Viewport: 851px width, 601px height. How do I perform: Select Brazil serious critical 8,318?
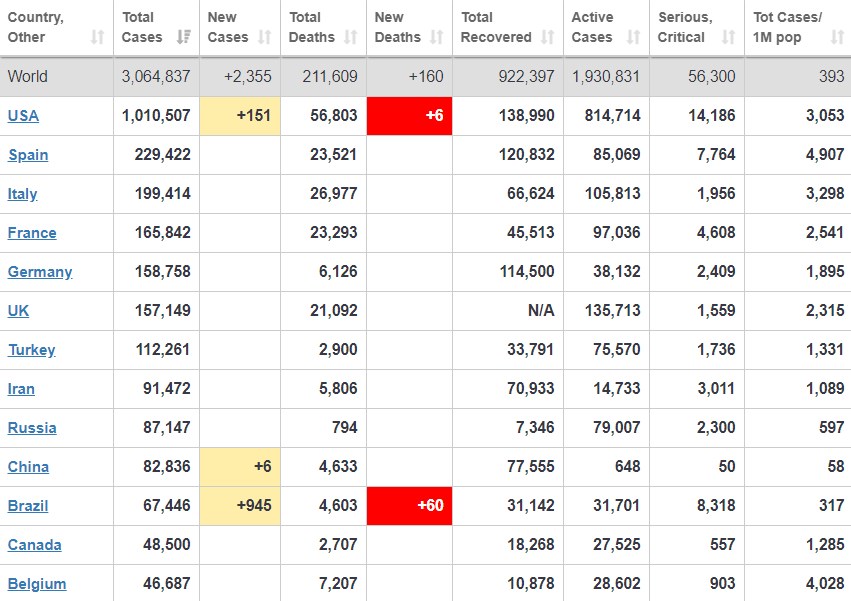[716, 506]
